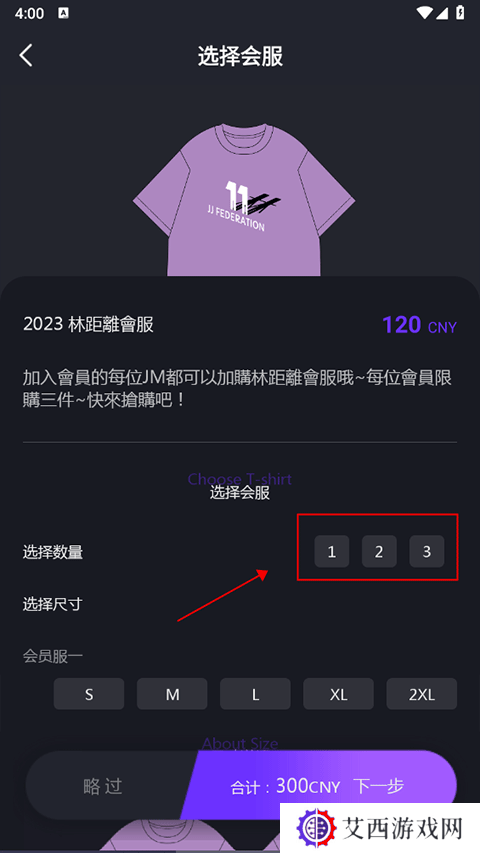The height and width of the screenshot is (853, 480).
Task: Tap the 艾西游戏网 gear logo
Action: pyautogui.click(x=317, y=829)
